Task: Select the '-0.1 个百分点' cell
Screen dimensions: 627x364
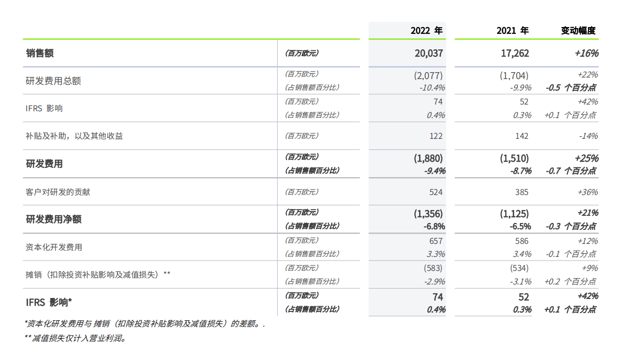Action: point(571,254)
